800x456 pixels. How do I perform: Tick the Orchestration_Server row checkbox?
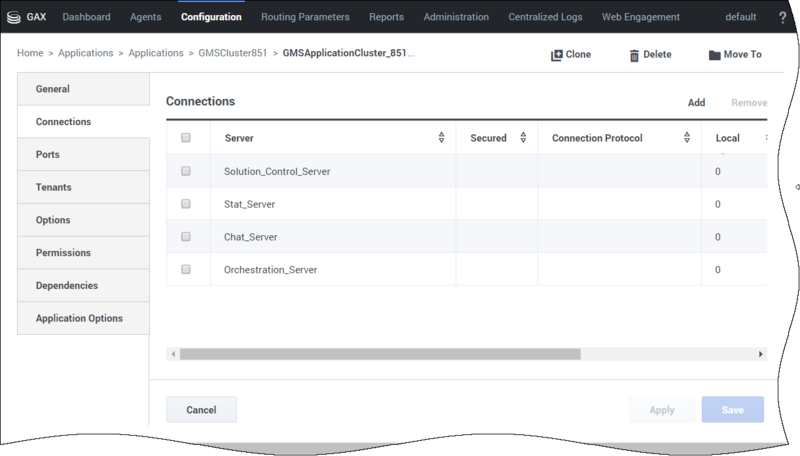(x=186, y=269)
